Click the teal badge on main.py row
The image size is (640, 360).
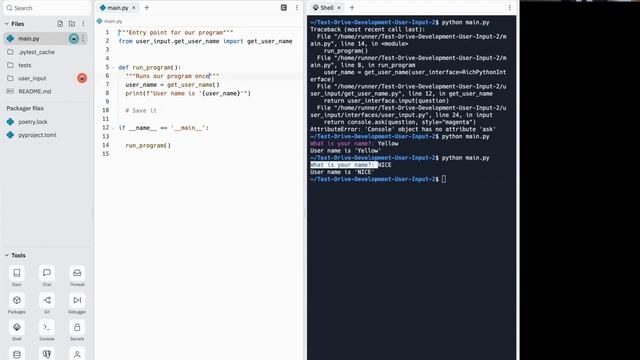pos(74,38)
